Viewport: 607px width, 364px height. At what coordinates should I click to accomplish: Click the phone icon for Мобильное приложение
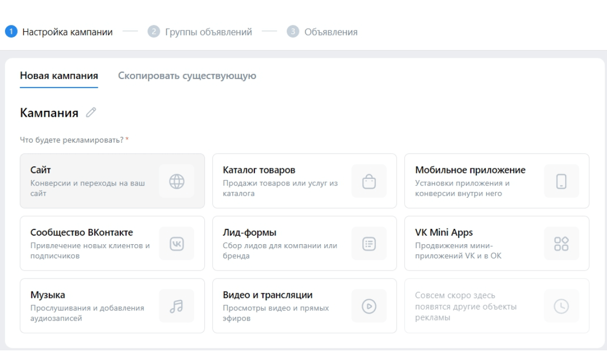[x=561, y=181]
